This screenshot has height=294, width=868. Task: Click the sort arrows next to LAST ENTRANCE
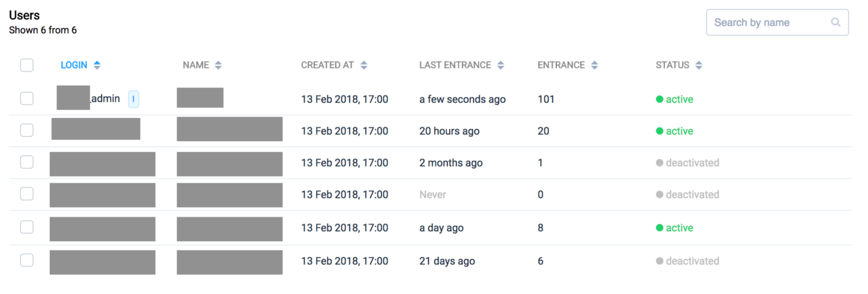coord(501,65)
